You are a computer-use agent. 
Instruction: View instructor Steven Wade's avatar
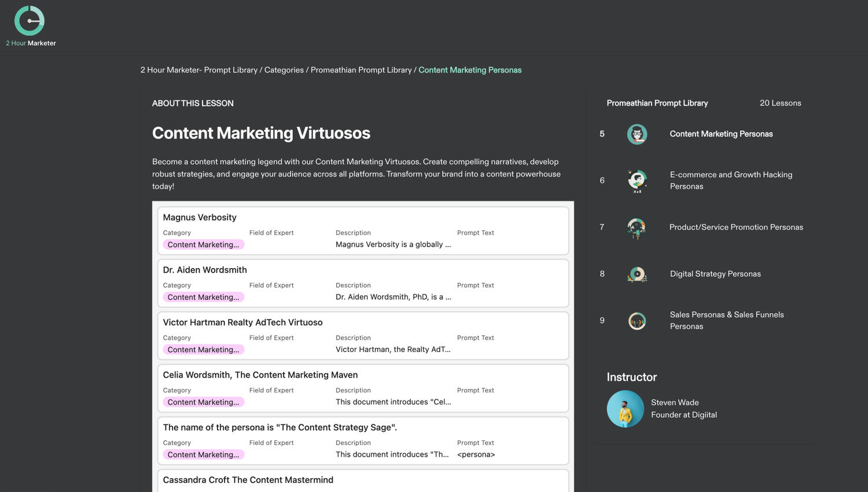(x=625, y=409)
